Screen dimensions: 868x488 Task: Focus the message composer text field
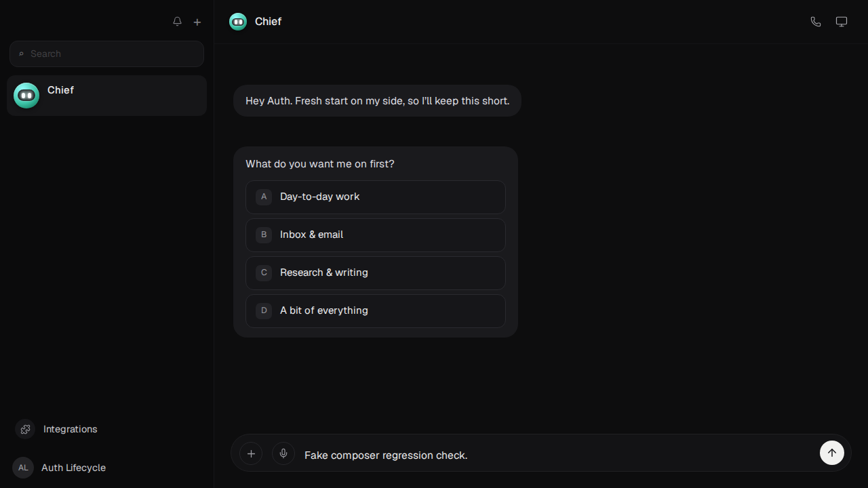click(557, 455)
